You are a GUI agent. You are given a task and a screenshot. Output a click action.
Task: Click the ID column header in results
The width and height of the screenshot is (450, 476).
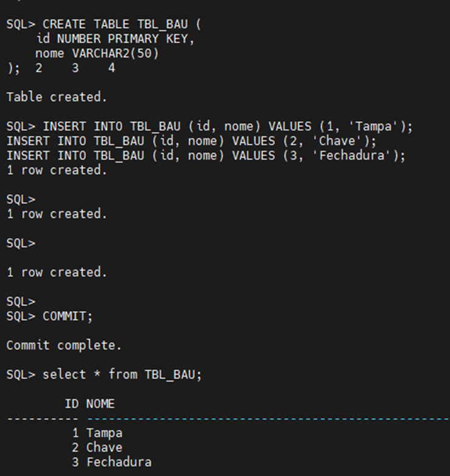(x=72, y=404)
